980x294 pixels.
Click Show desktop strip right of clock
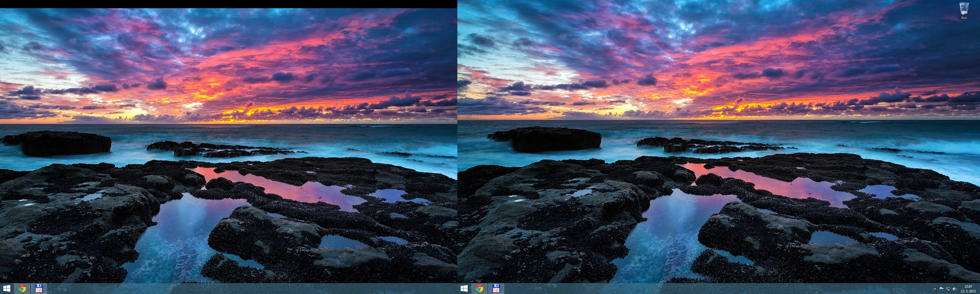coord(979,289)
